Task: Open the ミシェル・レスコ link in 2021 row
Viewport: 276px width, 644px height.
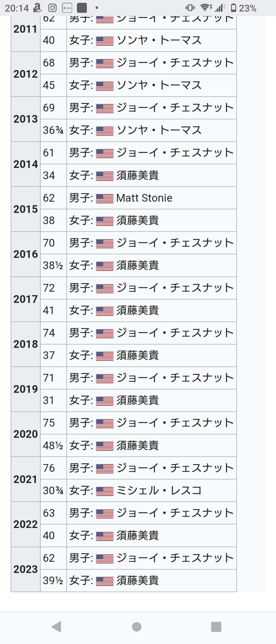Action: pos(159,491)
